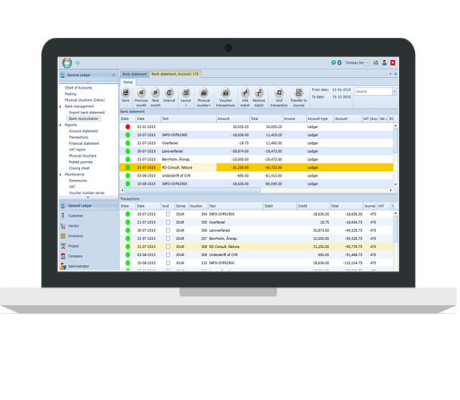
Task: Open the Customer module in navigation
Action: point(76,216)
